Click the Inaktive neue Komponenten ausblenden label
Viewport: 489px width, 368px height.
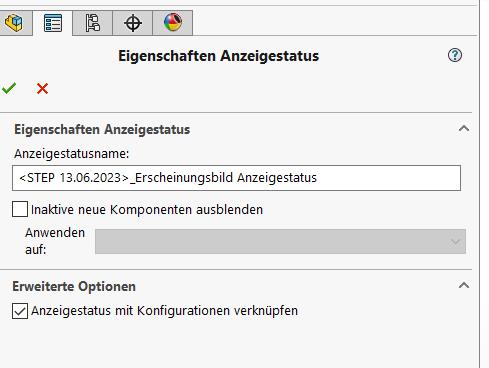[x=147, y=210]
